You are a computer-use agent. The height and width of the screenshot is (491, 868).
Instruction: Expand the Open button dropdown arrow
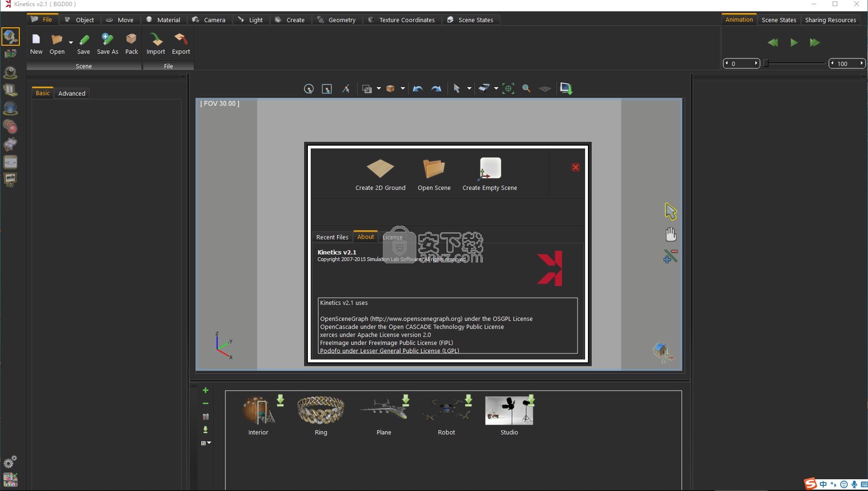71,42
